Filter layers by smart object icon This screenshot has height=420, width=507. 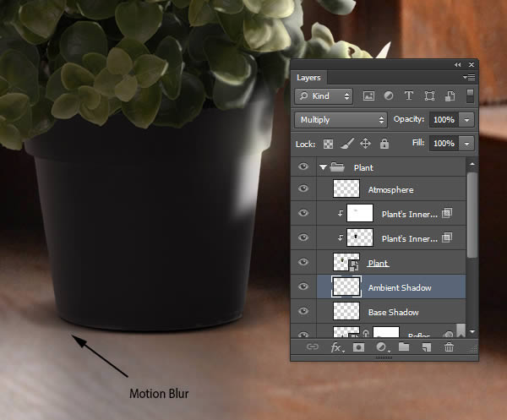pyautogui.click(x=450, y=96)
